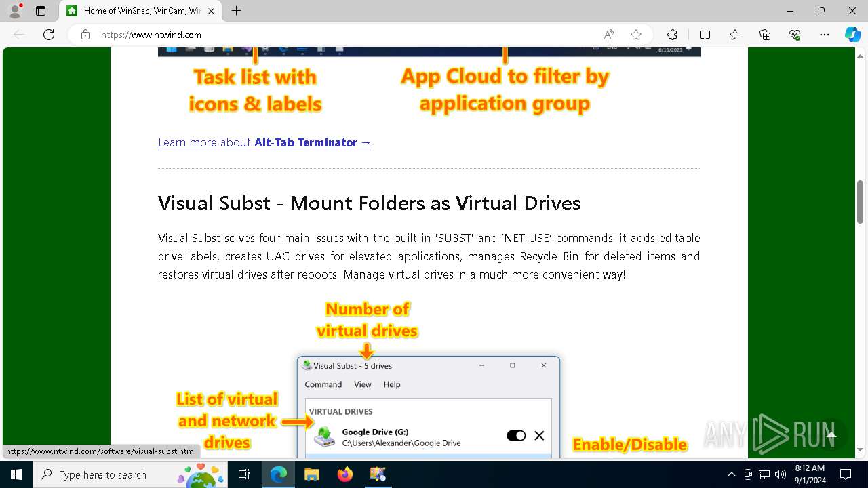
Task: Open the Windows Start menu
Action: click(16, 474)
